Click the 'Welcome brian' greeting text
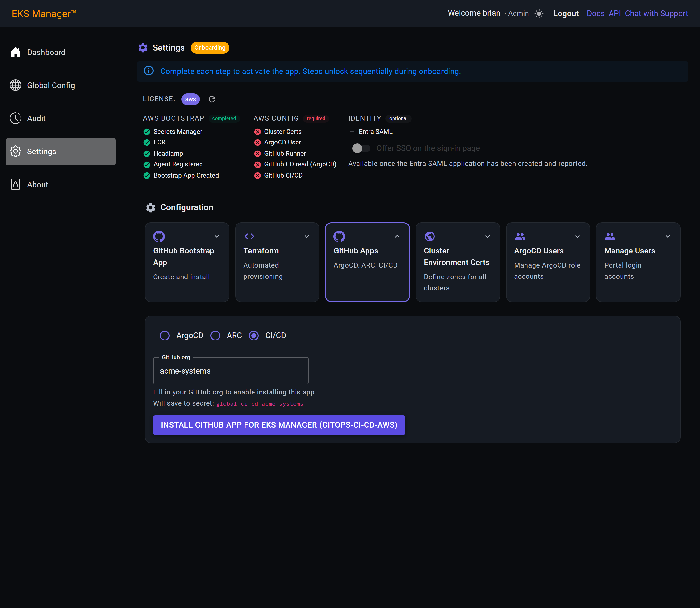This screenshot has height=608, width=700. pos(474,13)
